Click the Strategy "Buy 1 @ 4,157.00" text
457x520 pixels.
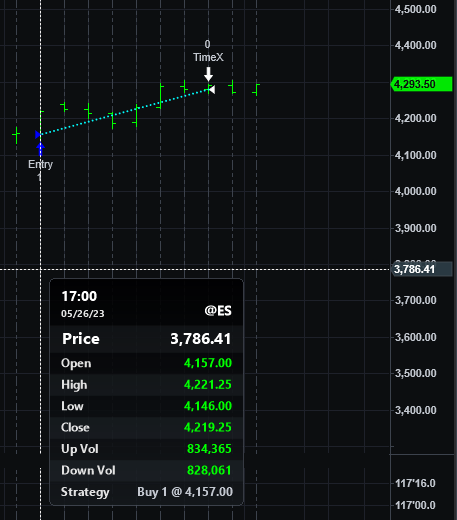tap(185, 492)
